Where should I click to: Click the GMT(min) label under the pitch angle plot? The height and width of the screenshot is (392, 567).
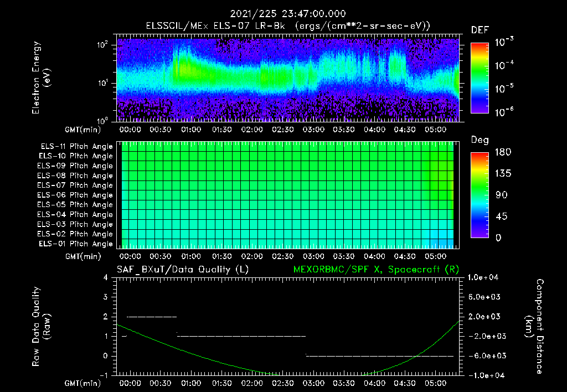83,256
